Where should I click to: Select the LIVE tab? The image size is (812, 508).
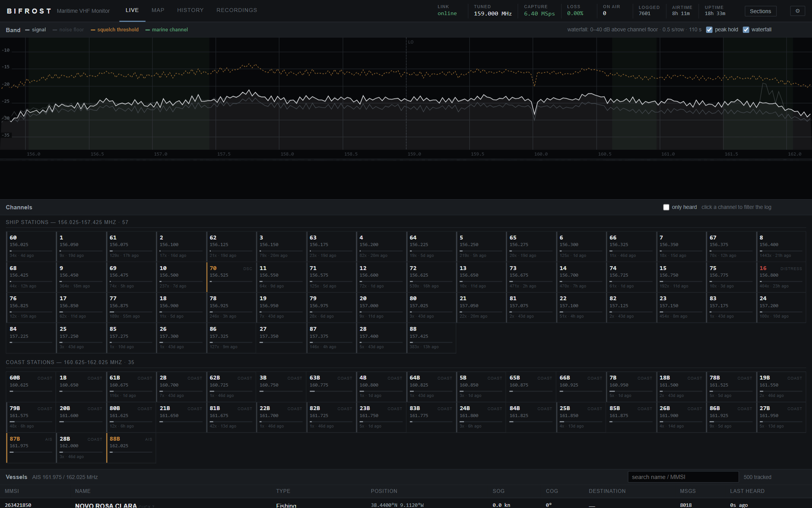132,10
